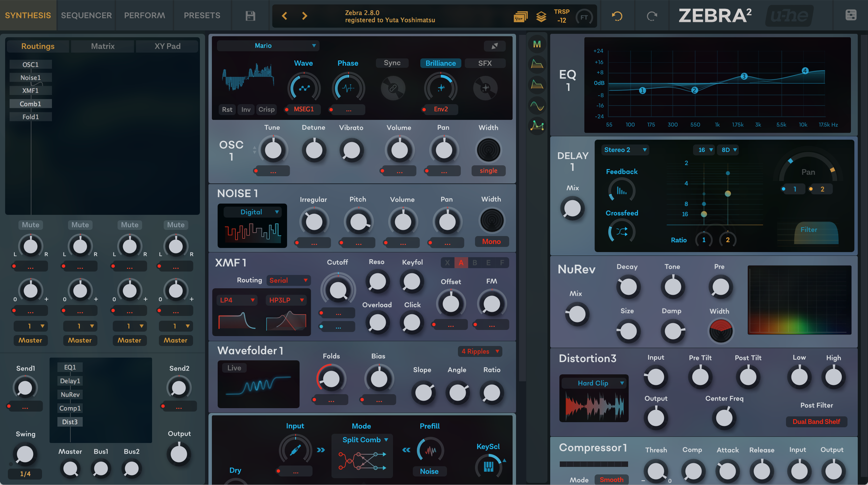Select the sine wave LFO icon in side strip

coord(537,106)
